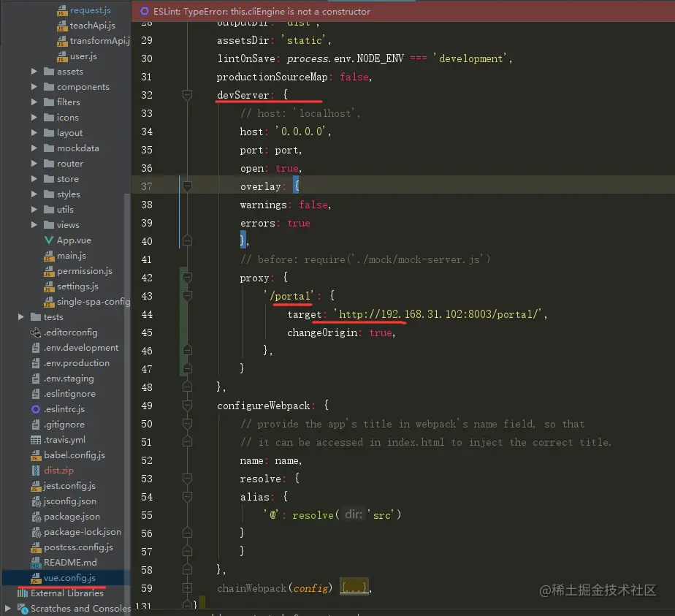Open jest.config.js file

click(69, 486)
